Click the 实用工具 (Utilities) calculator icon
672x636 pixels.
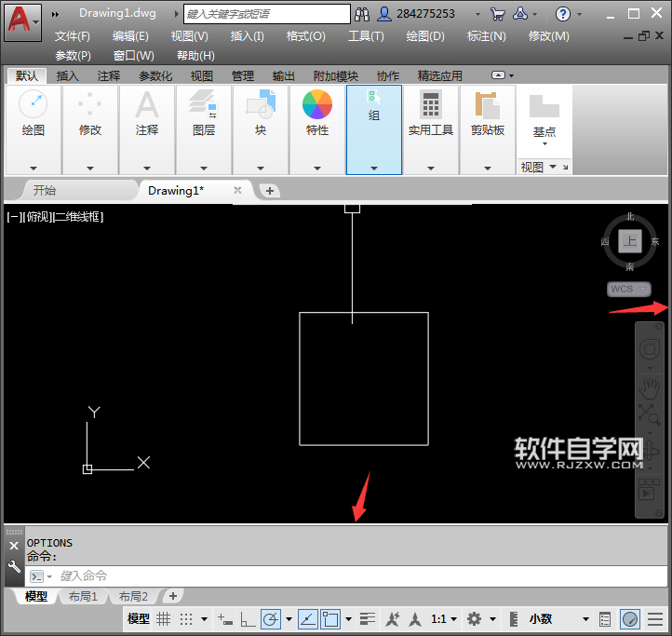[x=430, y=104]
